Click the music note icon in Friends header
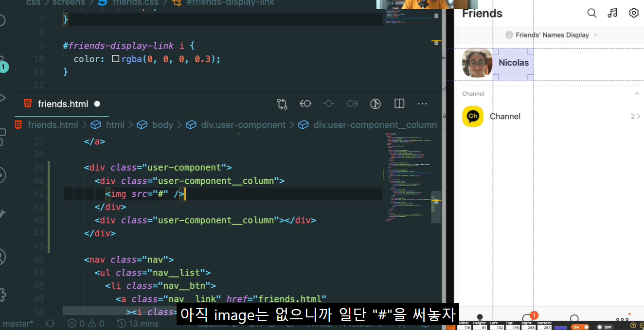 [613, 13]
